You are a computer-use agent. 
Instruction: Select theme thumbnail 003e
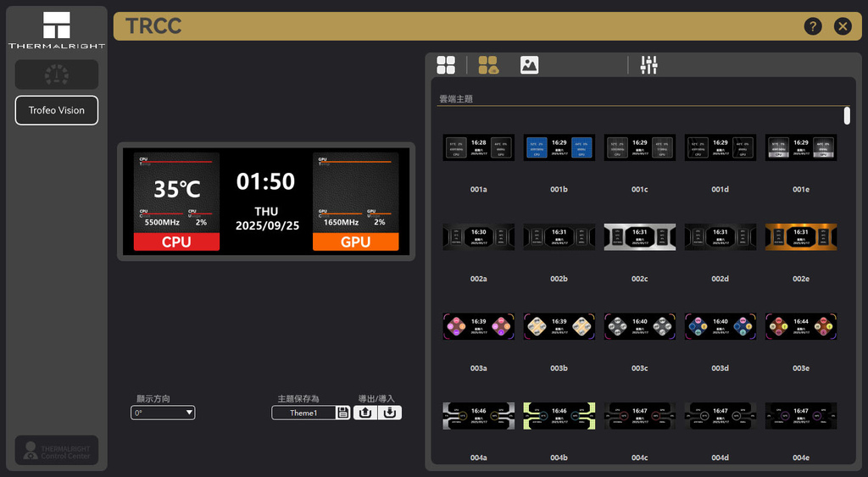coord(801,326)
